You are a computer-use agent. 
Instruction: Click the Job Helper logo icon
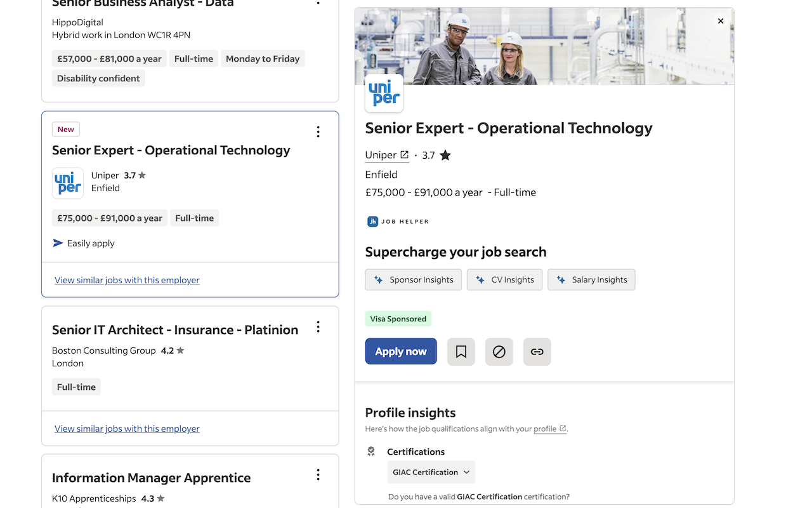tap(373, 222)
